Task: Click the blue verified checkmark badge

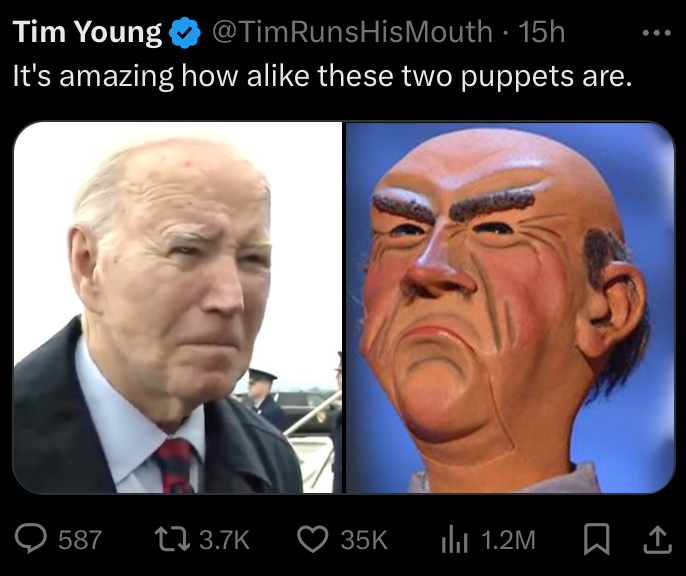Action: click(185, 32)
